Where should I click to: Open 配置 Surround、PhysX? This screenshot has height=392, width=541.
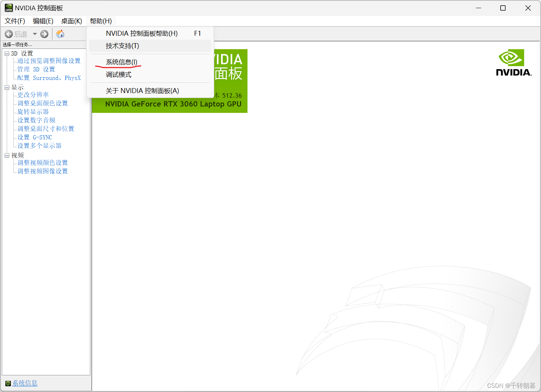[49, 78]
